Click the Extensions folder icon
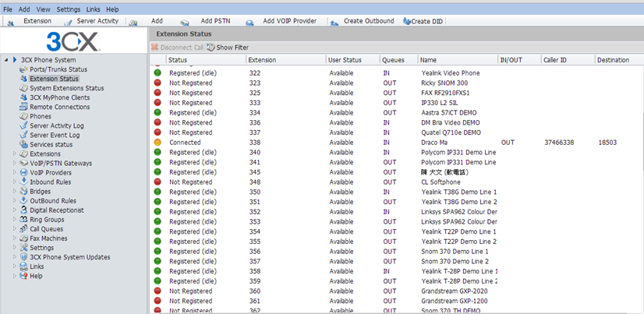 (x=23, y=154)
